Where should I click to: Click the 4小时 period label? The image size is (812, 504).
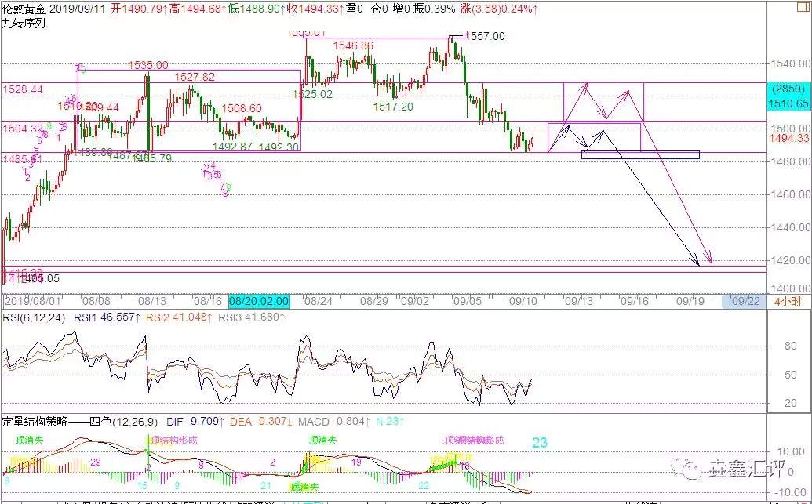[788, 301]
